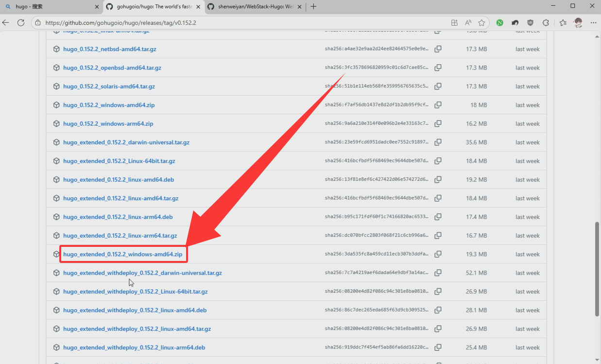Click the uBlock Origin extension icon

tap(531, 23)
